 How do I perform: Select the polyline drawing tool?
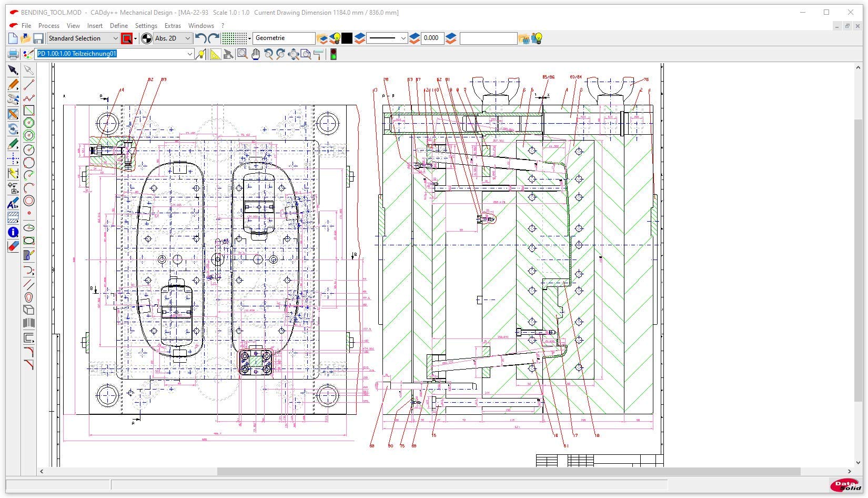[29, 97]
